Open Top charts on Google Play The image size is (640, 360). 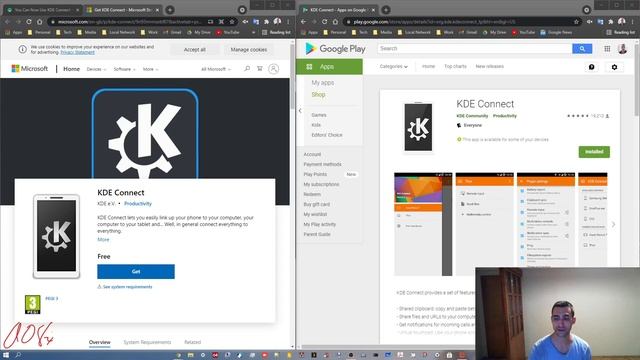pyautogui.click(x=456, y=66)
